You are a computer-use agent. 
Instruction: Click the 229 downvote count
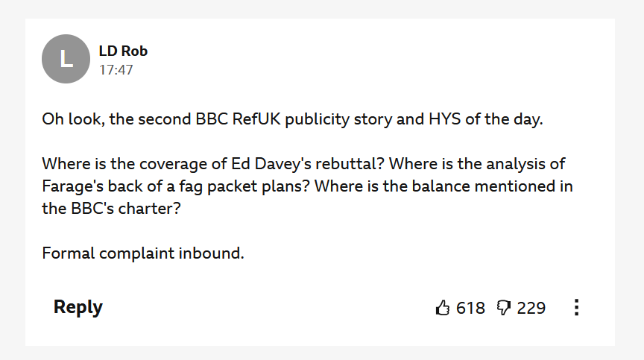click(531, 308)
